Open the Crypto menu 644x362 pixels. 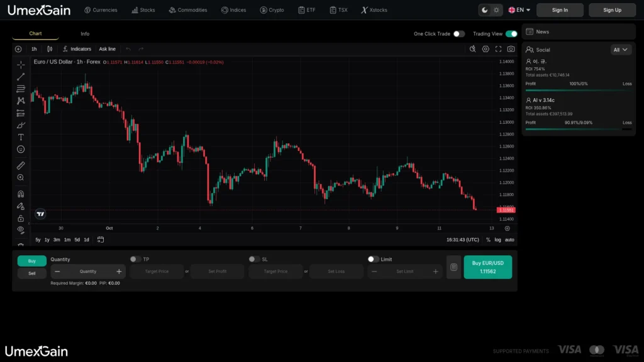(272, 10)
